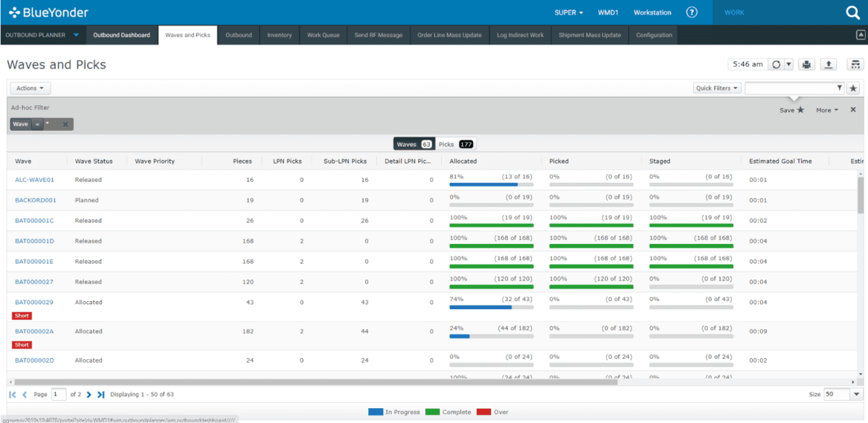The width and height of the screenshot is (868, 423).
Task: Save the Ad-hoc Filter
Action: 791,109
